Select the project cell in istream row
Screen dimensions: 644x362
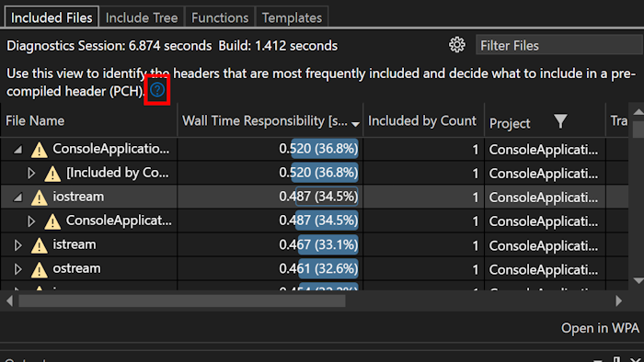(x=545, y=245)
